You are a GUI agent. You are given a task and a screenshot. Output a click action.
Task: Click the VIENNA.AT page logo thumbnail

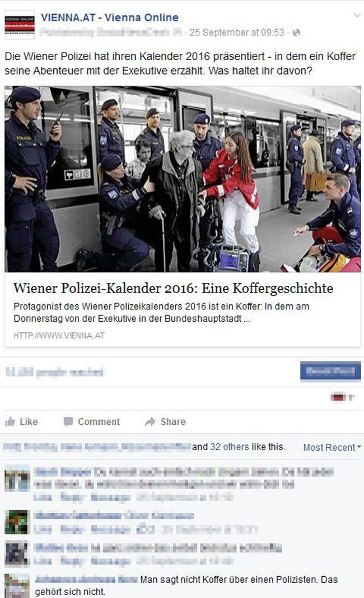click(x=20, y=25)
